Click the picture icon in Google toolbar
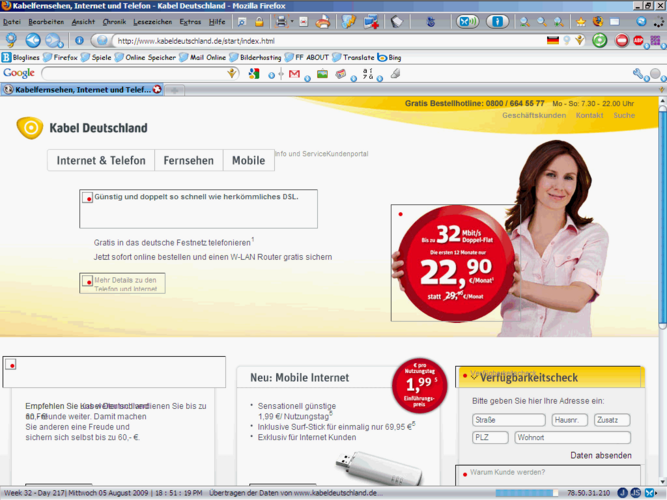 (x=322, y=74)
